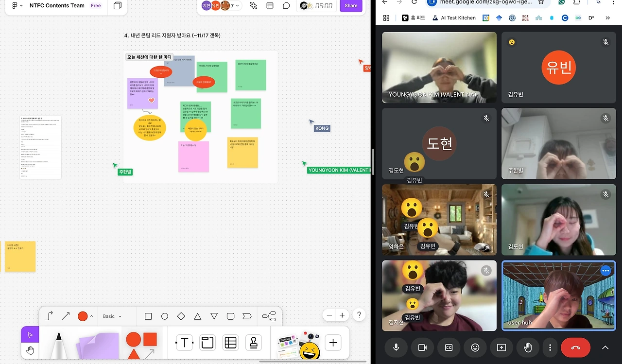Turn on captions with the CC button
This screenshot has width=622, height=364.
pyautogui.click(x=449, y=347)
